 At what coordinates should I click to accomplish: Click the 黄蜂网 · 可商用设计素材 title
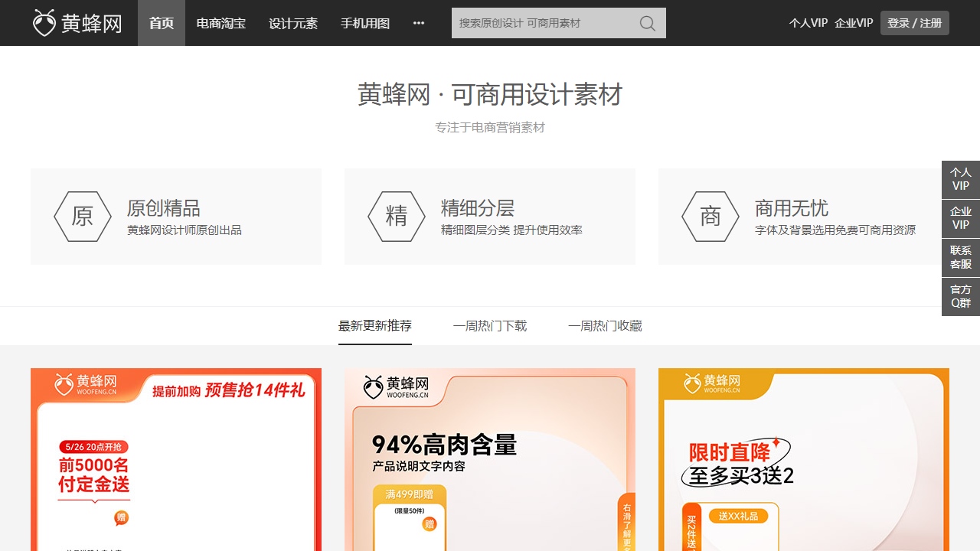click(490, 95)
